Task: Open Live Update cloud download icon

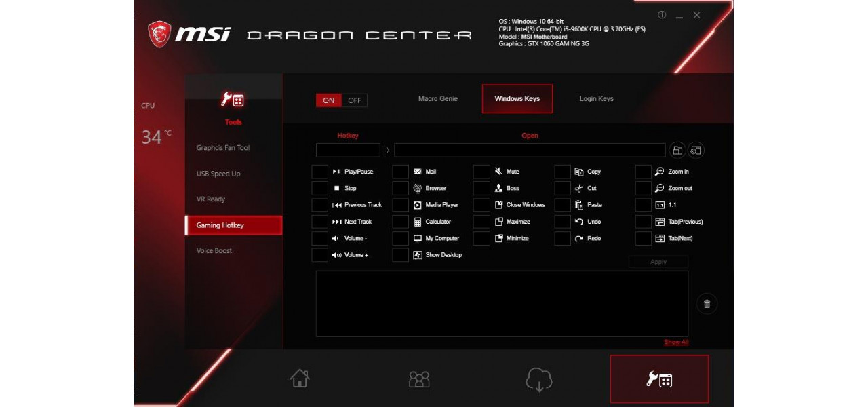Action: tap(539, 380)
